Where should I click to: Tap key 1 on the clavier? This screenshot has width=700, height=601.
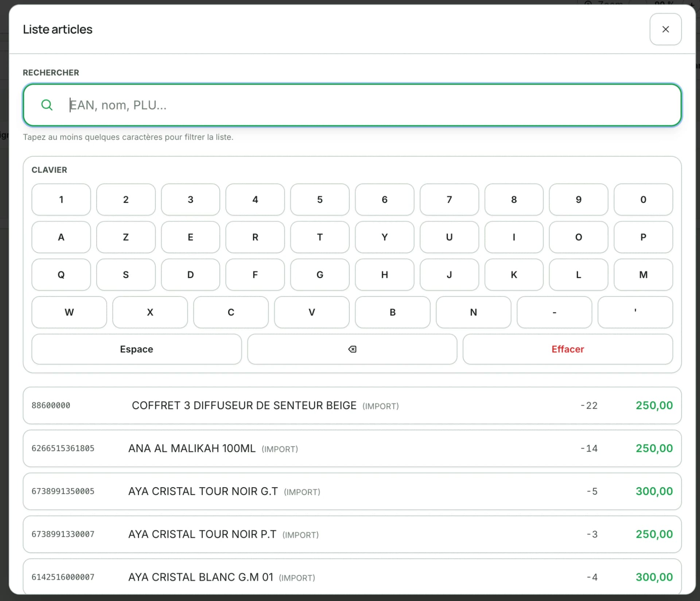[x=61, y=200]
